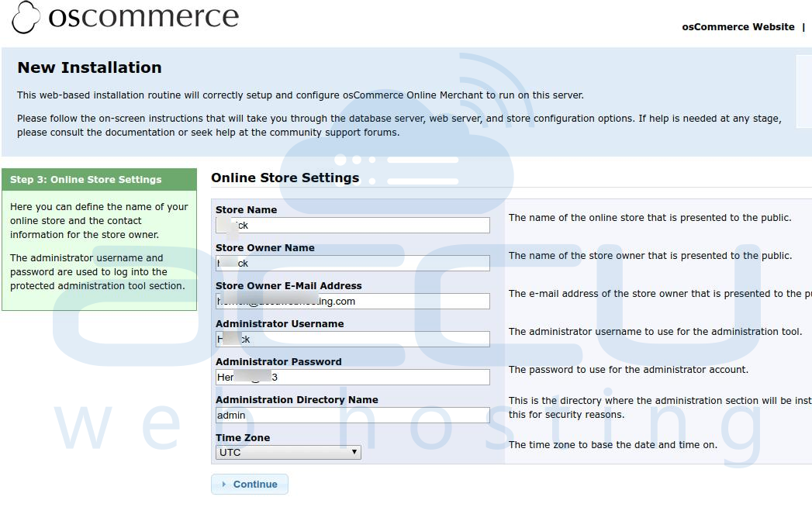This screenshot has height=521, width=812.
Task: Focus the Store Owner E-Mail Address field
Action: click(352, 301)
